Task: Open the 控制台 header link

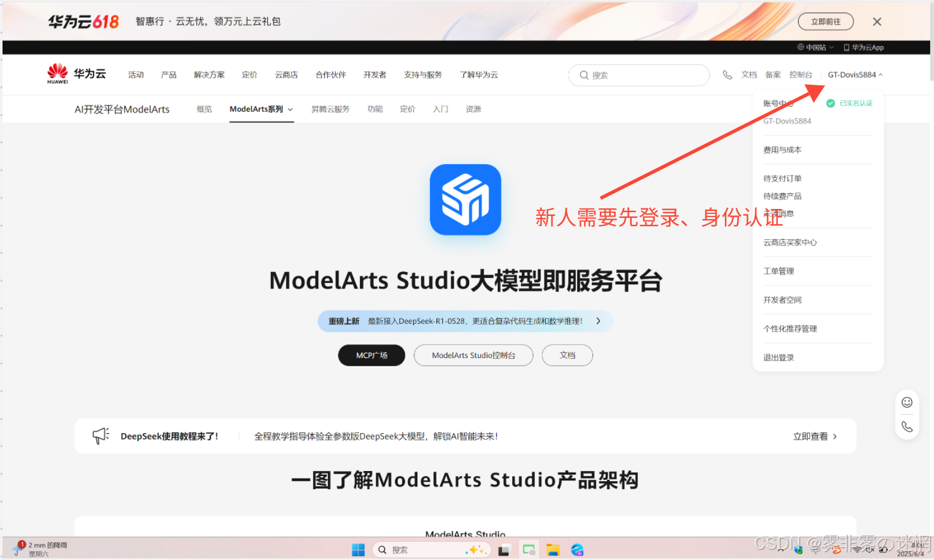Action: [801, 74]
